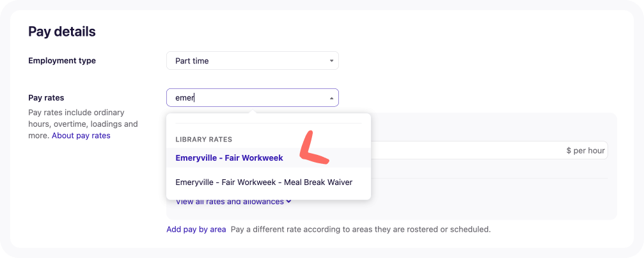Open the About pay rates link

(81, 135)
